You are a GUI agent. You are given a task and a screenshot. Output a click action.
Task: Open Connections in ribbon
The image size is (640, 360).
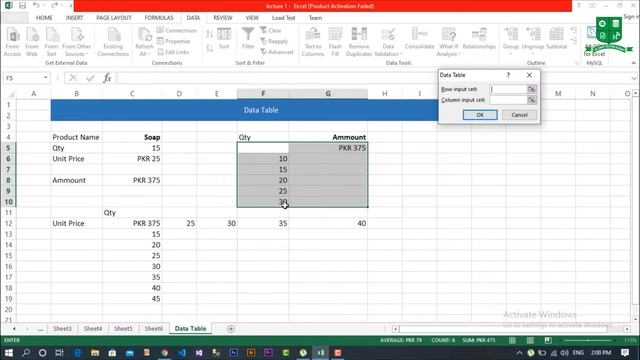click(176, 31)
